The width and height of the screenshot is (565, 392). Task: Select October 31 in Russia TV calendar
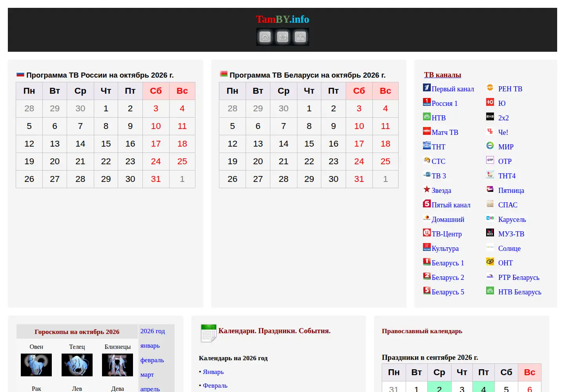point(156,179)
